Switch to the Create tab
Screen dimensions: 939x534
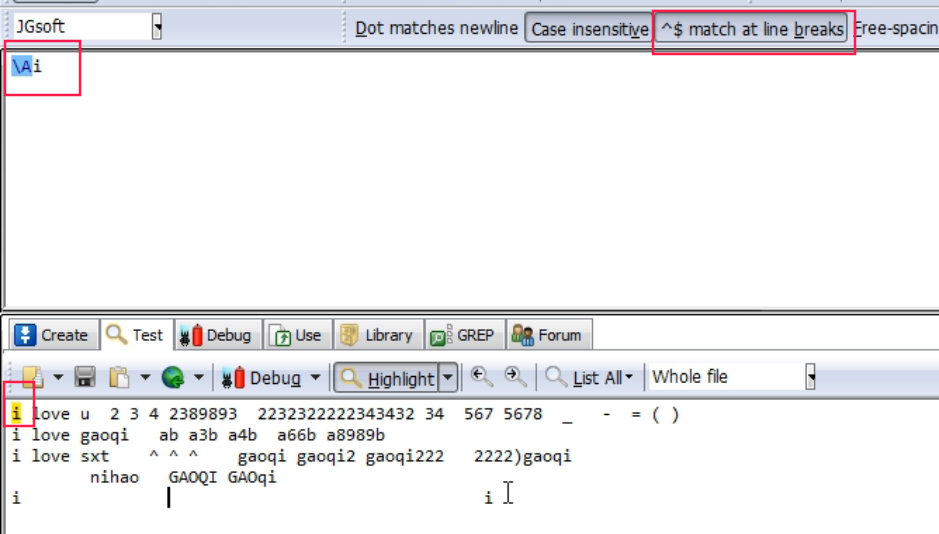point(52,335)
